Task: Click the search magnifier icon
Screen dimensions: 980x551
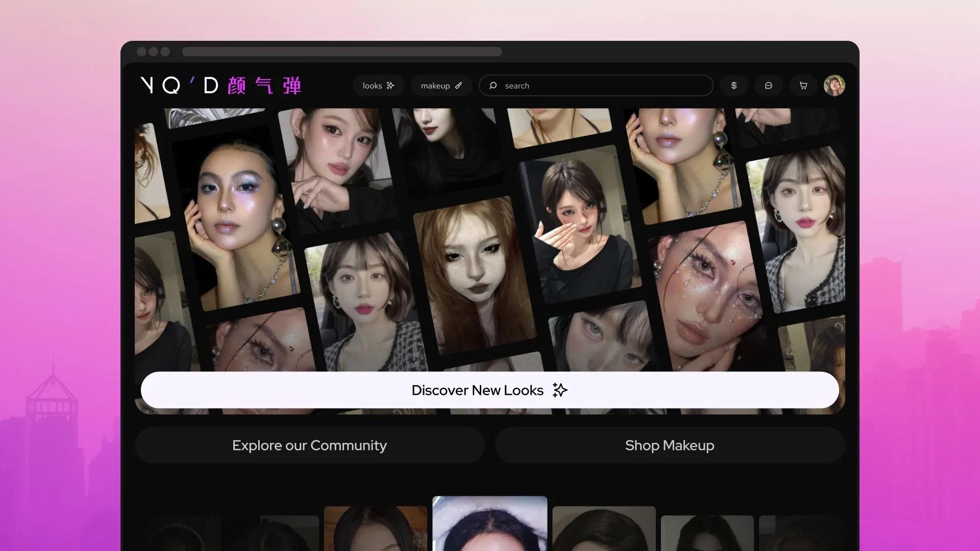Action: click(x=493, y=86)
